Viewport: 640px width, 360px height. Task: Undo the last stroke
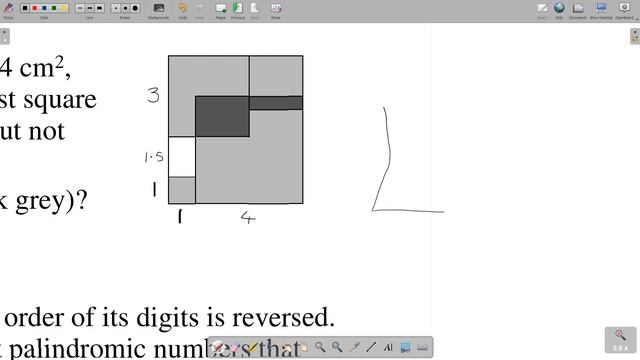point(182,10)
